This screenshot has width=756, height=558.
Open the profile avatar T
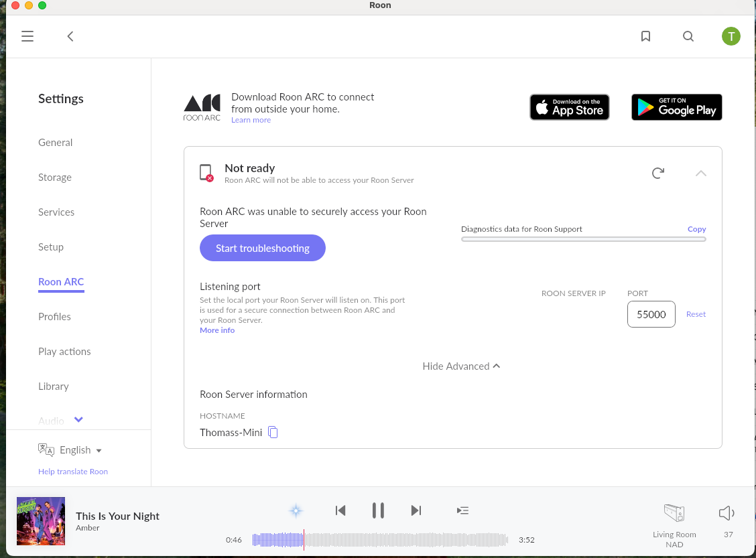coord(731,36)
